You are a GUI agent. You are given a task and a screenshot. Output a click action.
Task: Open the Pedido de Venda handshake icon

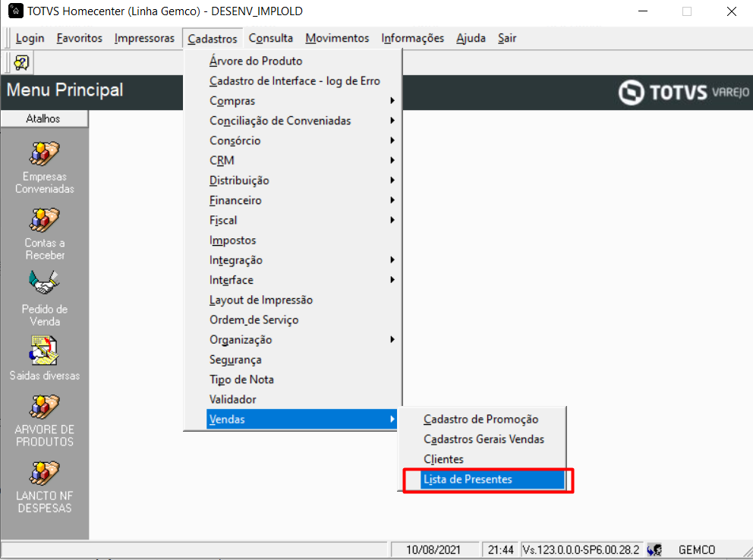(x=44, y=283)
